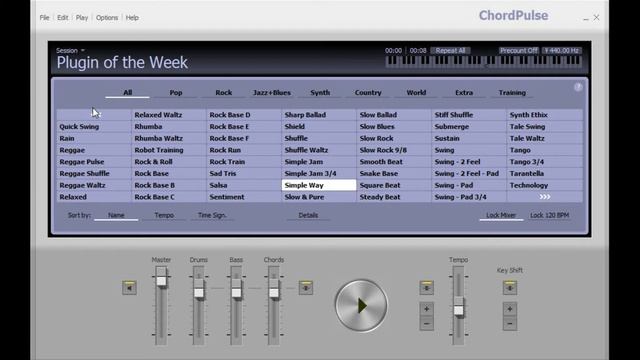Switch to the Country tab

[368, 93]
